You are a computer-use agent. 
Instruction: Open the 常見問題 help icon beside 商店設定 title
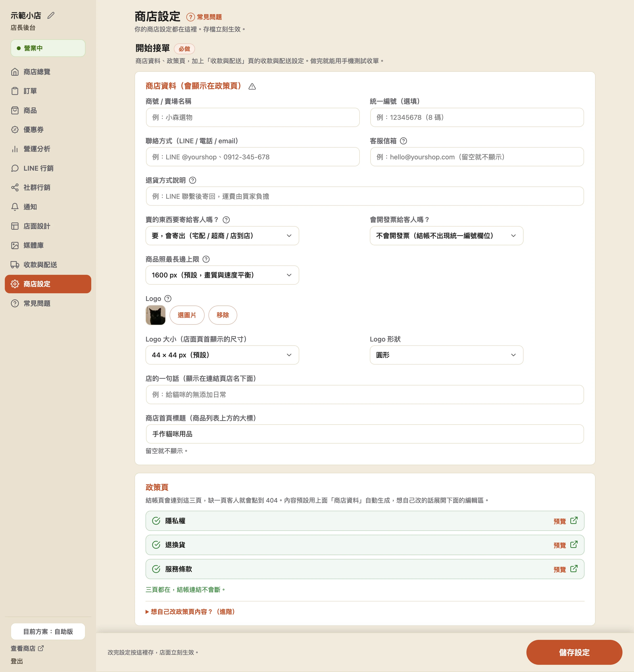pyautogui.click(x=190, y=17)
